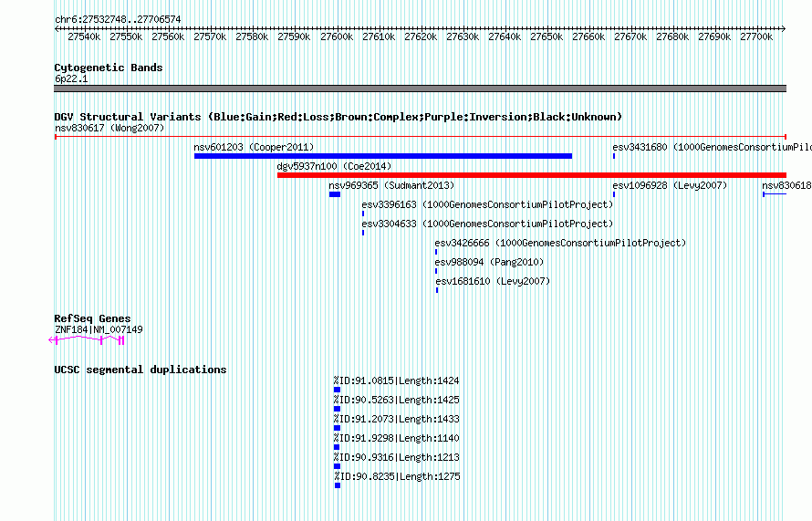Click the ZNF184|NM_007149 gene label

99,329
